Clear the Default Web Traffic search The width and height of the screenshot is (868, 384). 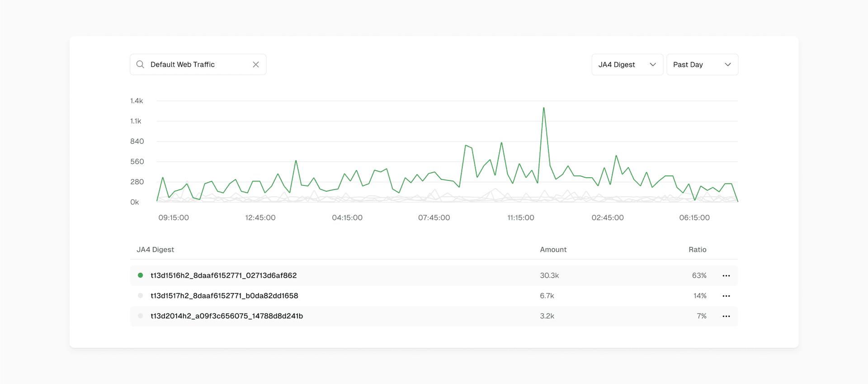256,65
